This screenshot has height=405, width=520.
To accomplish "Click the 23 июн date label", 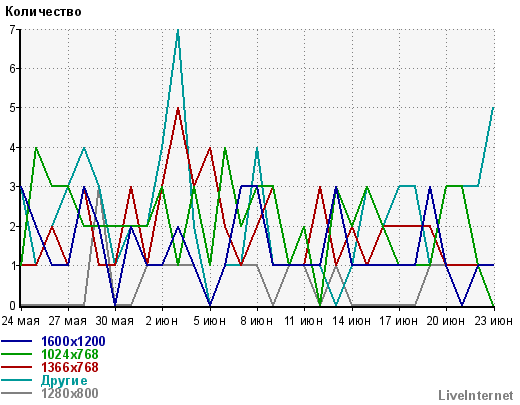I will [494, 321].
